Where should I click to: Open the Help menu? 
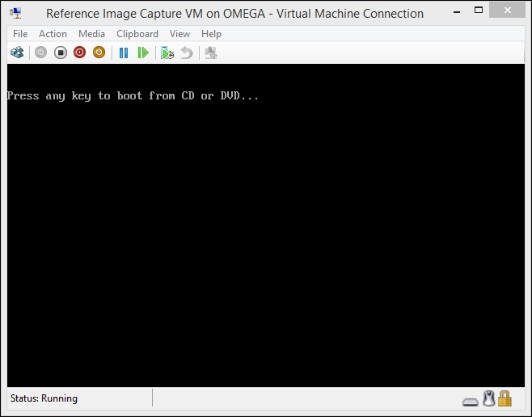(211, 34)
